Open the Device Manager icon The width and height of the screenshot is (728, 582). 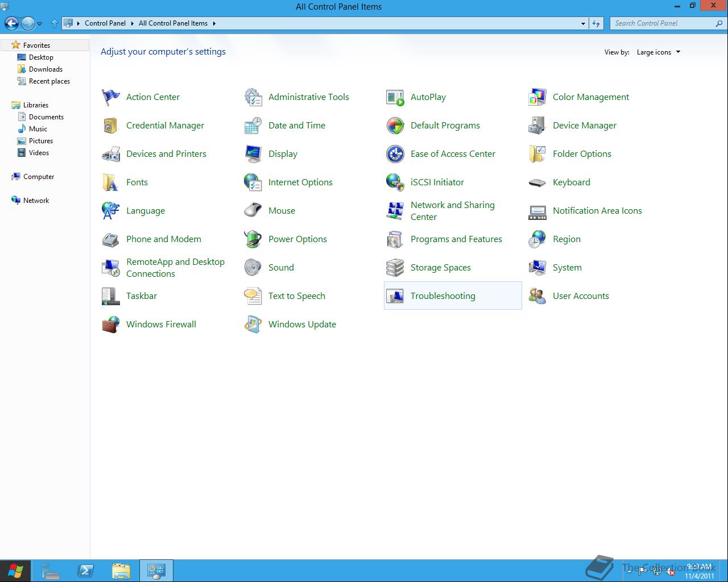tap(537, 126)
